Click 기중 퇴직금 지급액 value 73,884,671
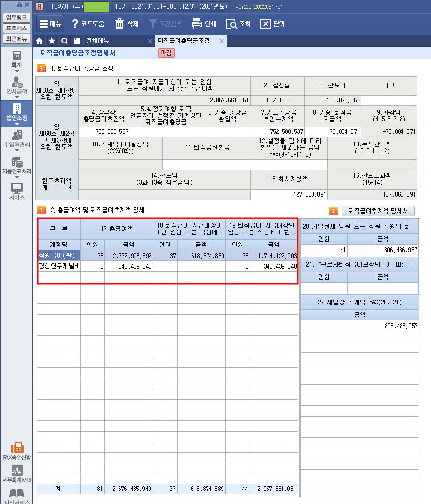 tap(333, 132)
